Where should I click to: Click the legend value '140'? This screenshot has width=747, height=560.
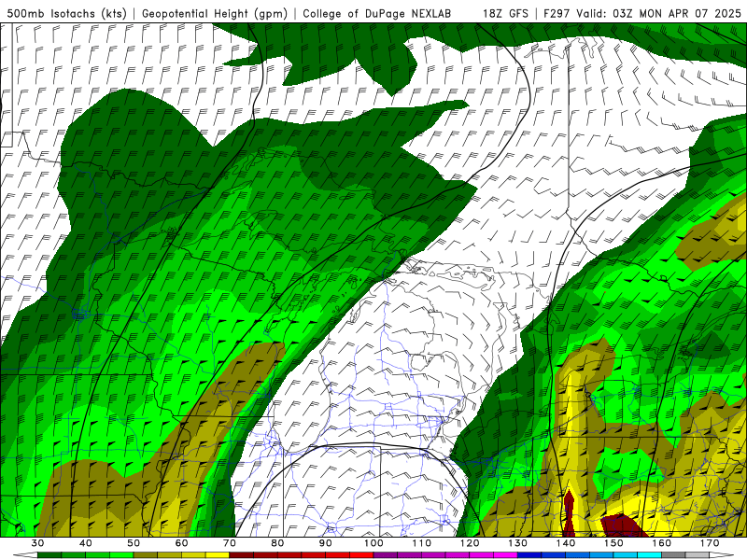[566, 543]
